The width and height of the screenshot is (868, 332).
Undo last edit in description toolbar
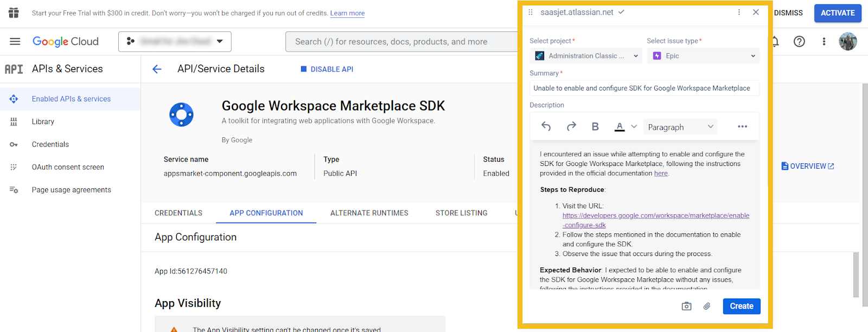(x=546, y=126)
